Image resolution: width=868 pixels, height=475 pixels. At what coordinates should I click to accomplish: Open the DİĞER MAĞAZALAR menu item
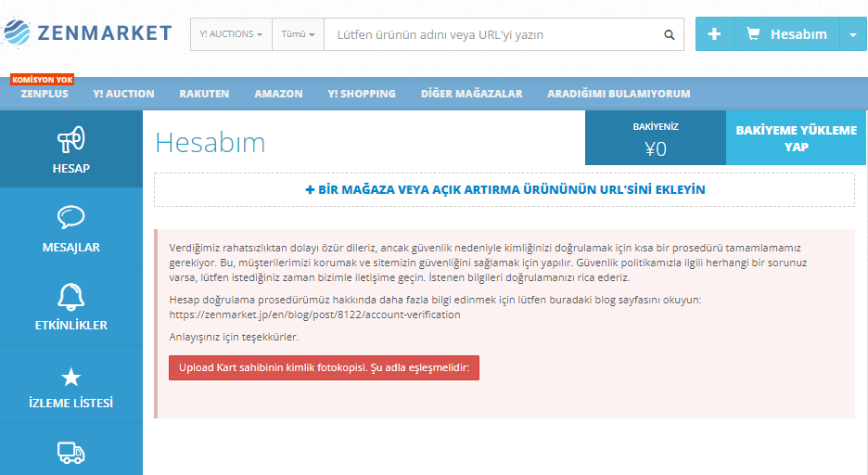[472, 94]
